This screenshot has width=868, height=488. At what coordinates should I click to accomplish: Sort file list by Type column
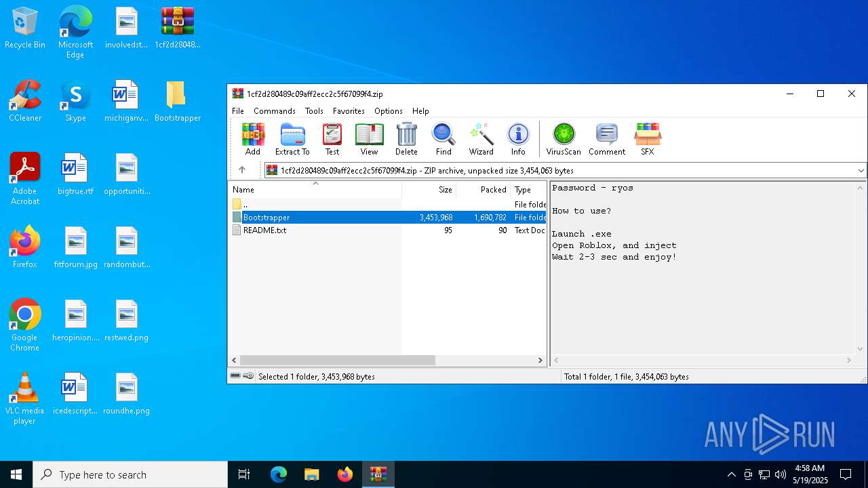528,190
